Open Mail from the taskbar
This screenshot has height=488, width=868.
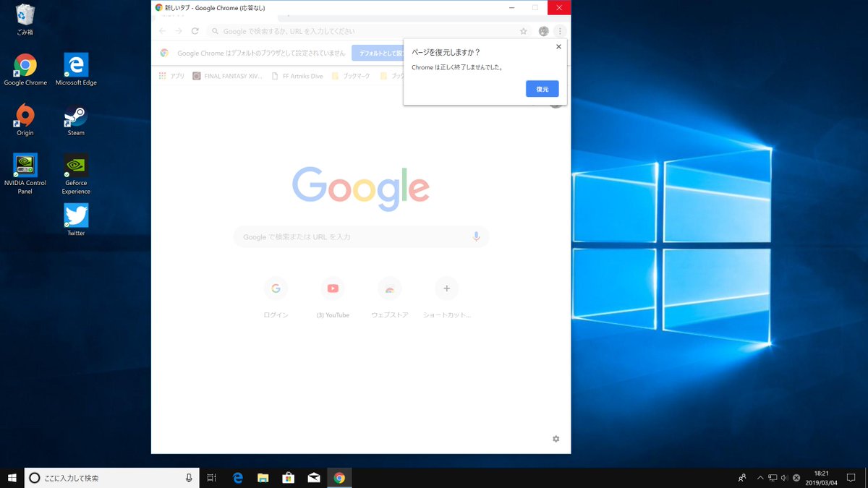point(314,478)
